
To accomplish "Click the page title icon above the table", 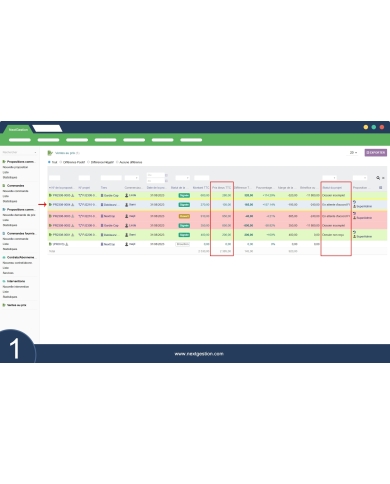I will point(50,153).
